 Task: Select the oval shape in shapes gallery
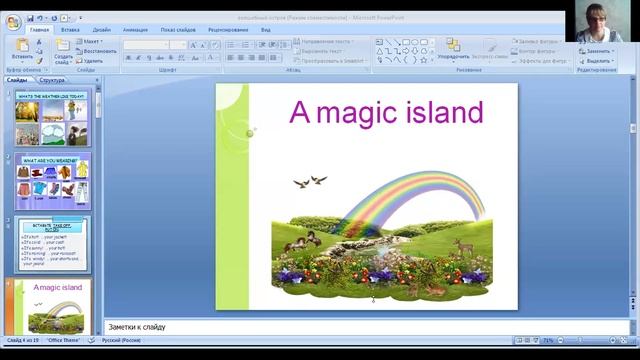point(415,42)
